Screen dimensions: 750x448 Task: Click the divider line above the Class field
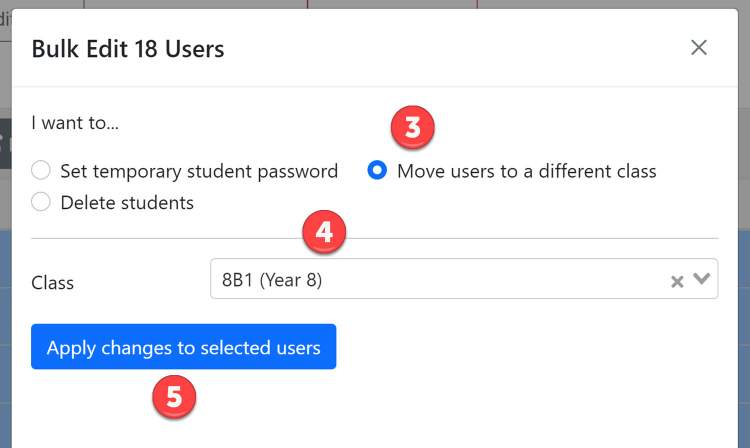click(x=375, y=238)
